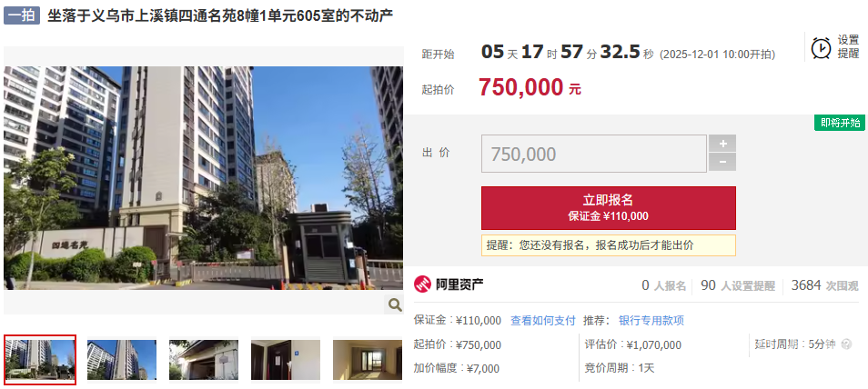The height and width of the screenshot is (389, 868).
Task: Click the 立即报名 register button
Action: [609, 207]
